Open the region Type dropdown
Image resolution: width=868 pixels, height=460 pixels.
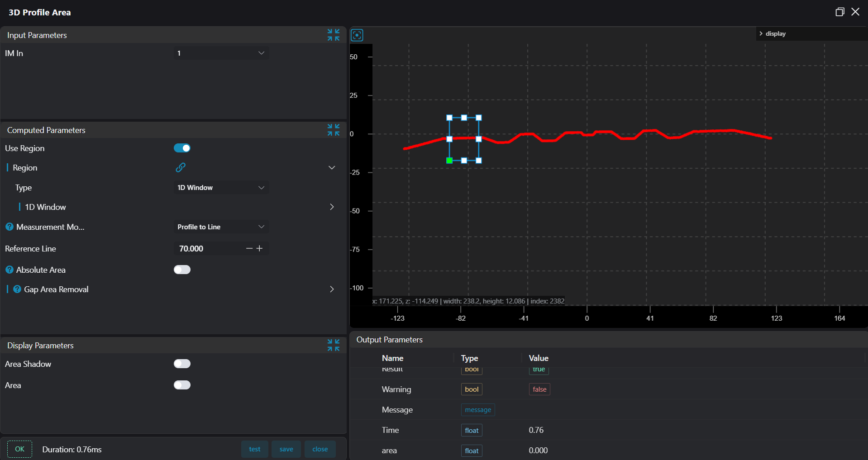[221, 187]
